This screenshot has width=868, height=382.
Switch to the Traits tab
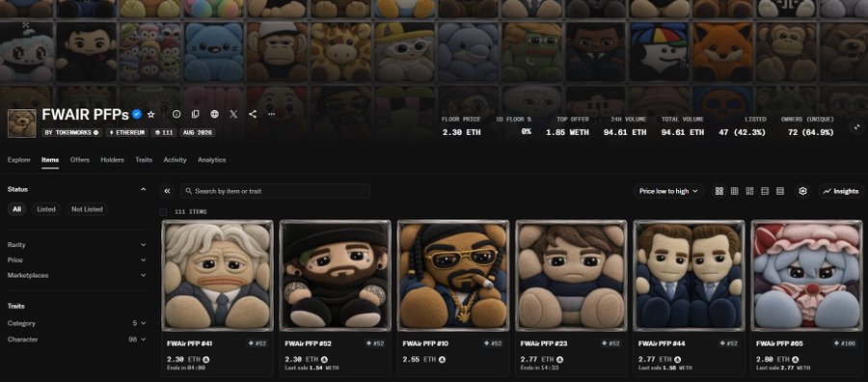click(144, 160)
